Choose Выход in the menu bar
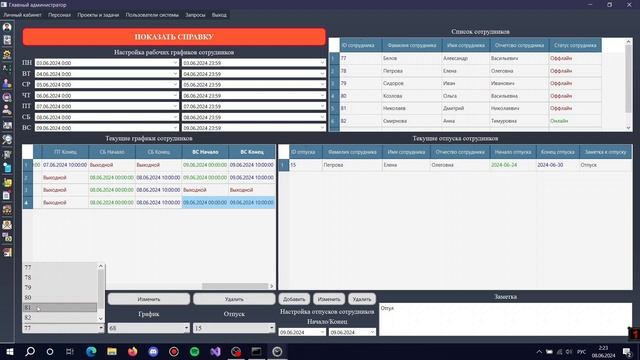640x360 pixels. [219, 15]
